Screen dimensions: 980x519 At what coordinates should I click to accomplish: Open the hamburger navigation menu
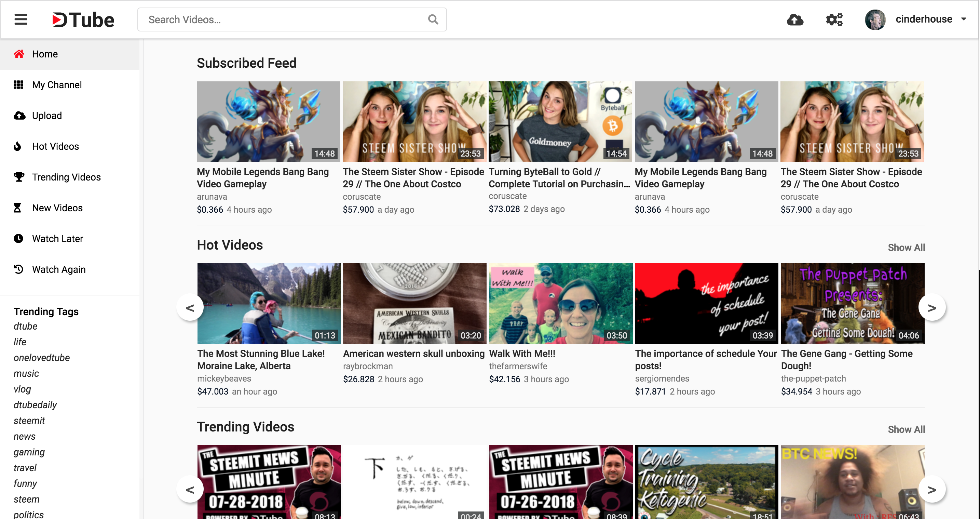click(x=21, y=19)
